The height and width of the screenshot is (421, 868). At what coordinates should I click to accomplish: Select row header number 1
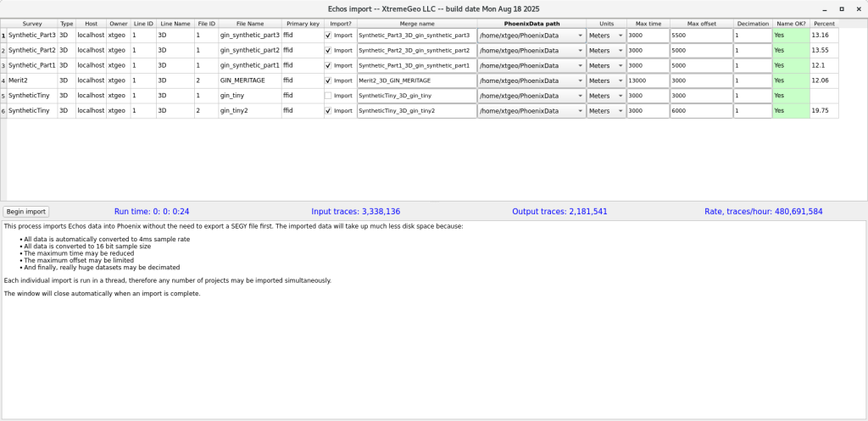click(3, 36)
